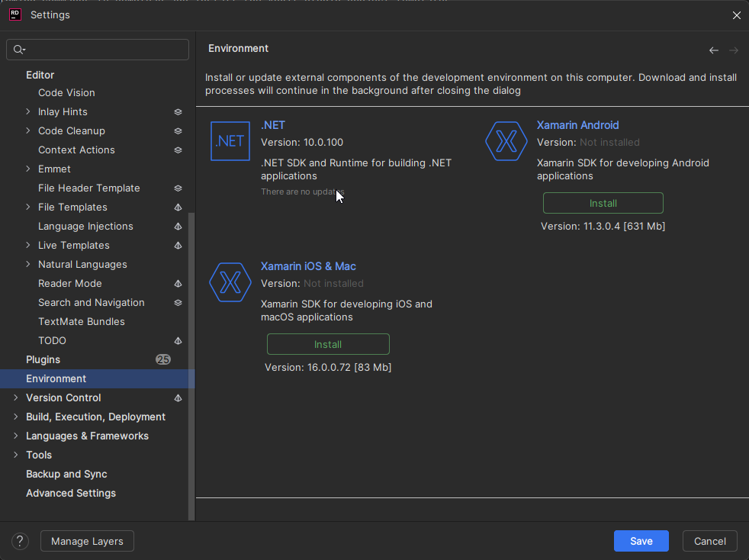Click the .NET SDK logo icon
749x560 pixels.
(x=230, y=141)
